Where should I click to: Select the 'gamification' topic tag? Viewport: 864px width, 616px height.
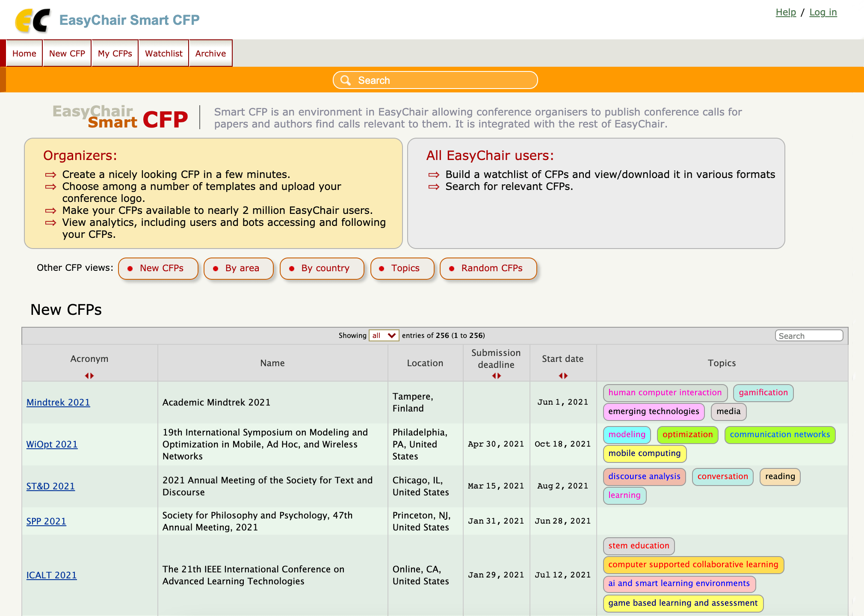(763, 393)
